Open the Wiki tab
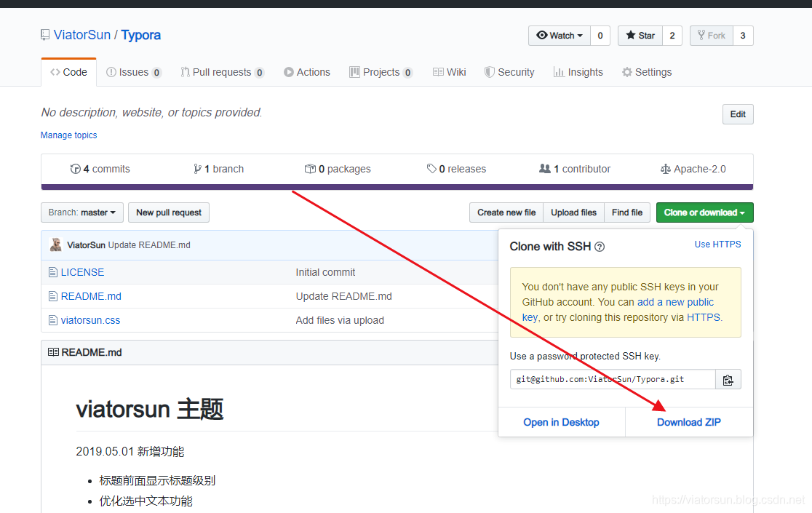812x513 pixels. click(450, 72)
